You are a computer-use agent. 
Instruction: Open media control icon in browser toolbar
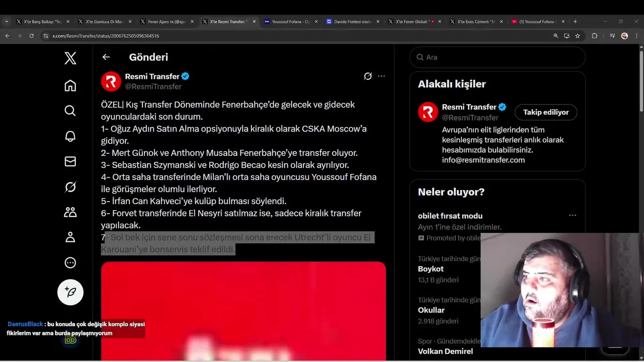coord(612,36)
